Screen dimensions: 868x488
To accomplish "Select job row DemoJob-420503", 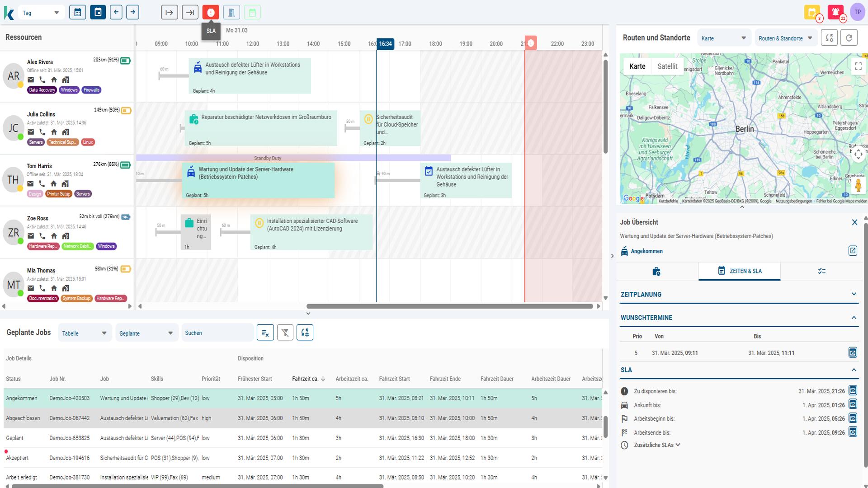I will click(x=303, y=398).
